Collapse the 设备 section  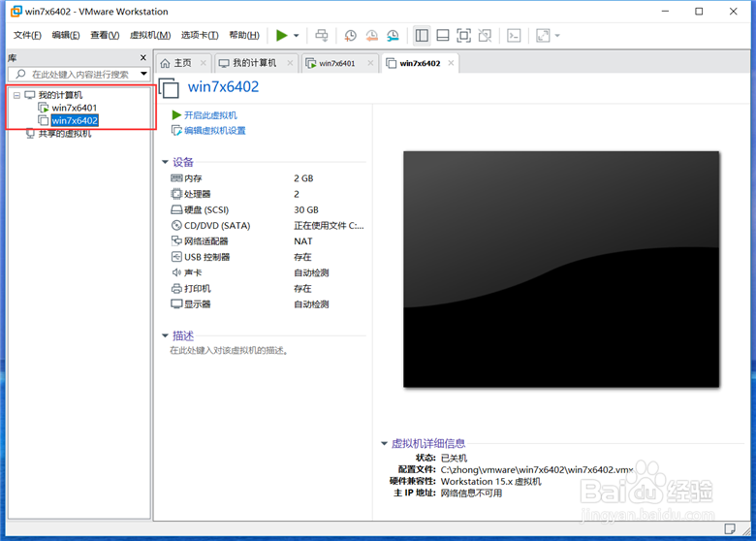(165, 162)
